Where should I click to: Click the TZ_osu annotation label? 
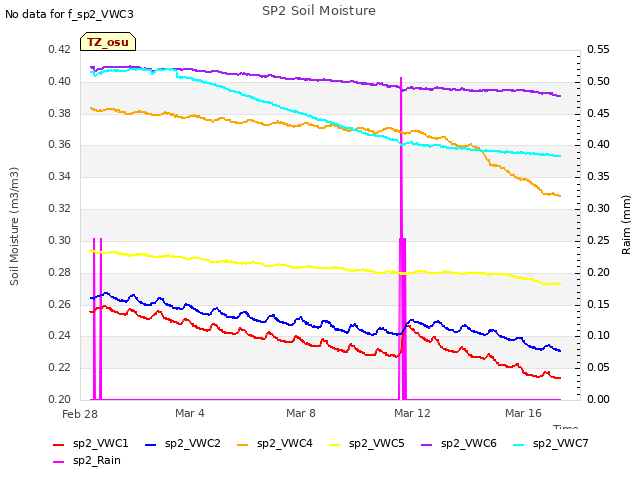[x=108, y=42]
